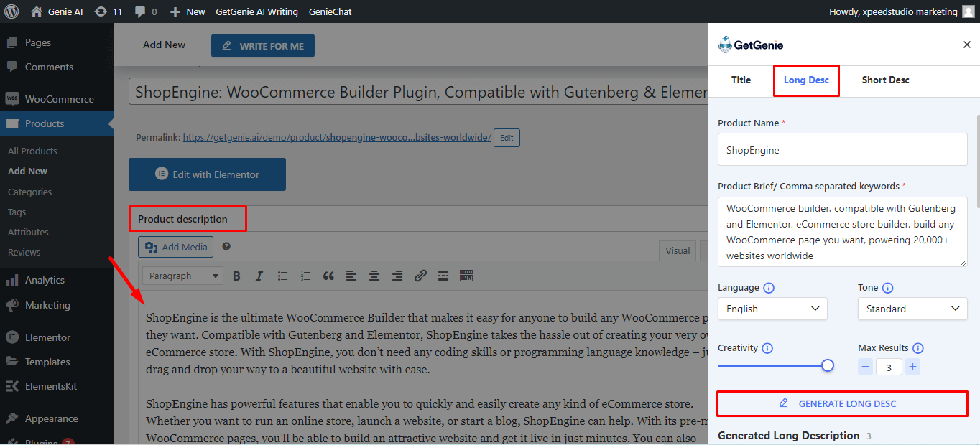Open the Tone dropdown set to Standard
The width and height of the screenshot is (980, 445).
click(x=912, y=309)
